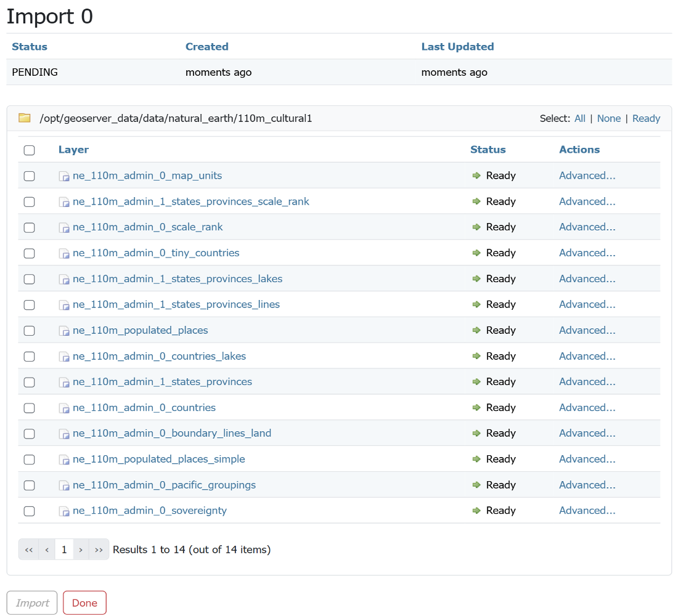Click the Import button
Image resolution: width=678 pixels, height=616 pixels.
click(32, 602)
